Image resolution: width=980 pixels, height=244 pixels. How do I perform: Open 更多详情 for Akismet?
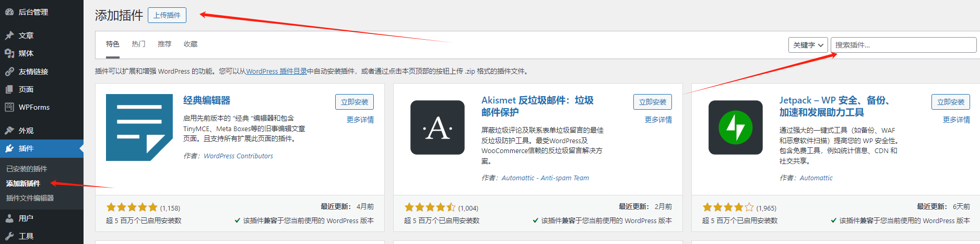pos(658,120)
